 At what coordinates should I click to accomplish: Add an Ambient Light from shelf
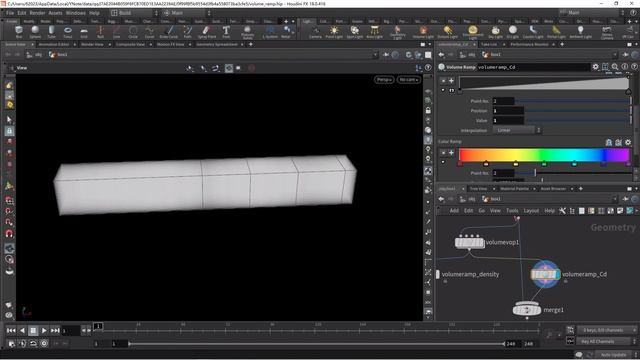580,31
